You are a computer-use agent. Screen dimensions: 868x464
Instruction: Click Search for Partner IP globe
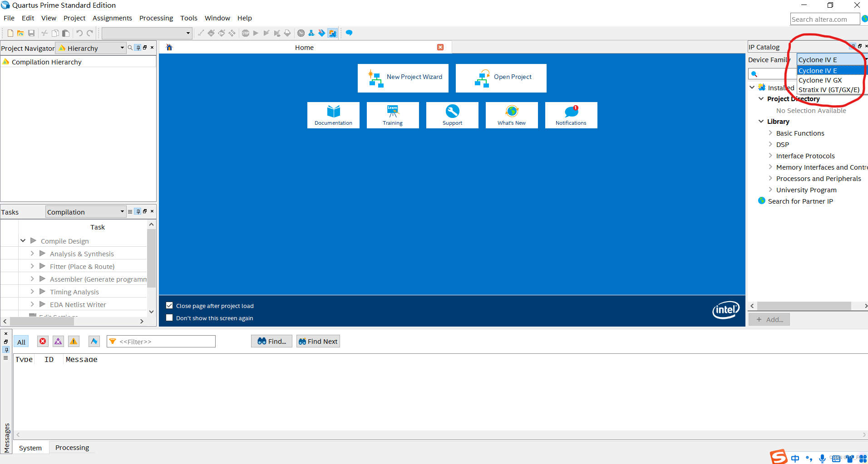pyautogui.click(x=762, y=200)
